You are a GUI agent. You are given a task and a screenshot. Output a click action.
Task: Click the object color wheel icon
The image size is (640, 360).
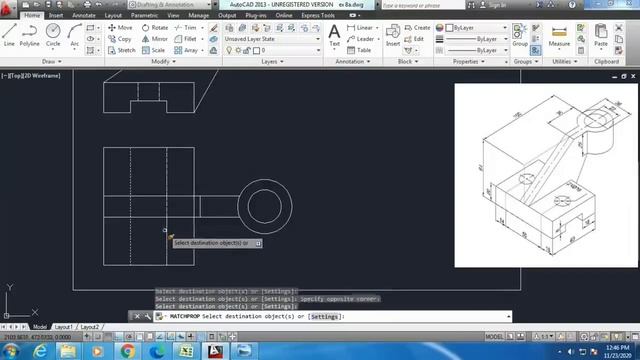440,27
